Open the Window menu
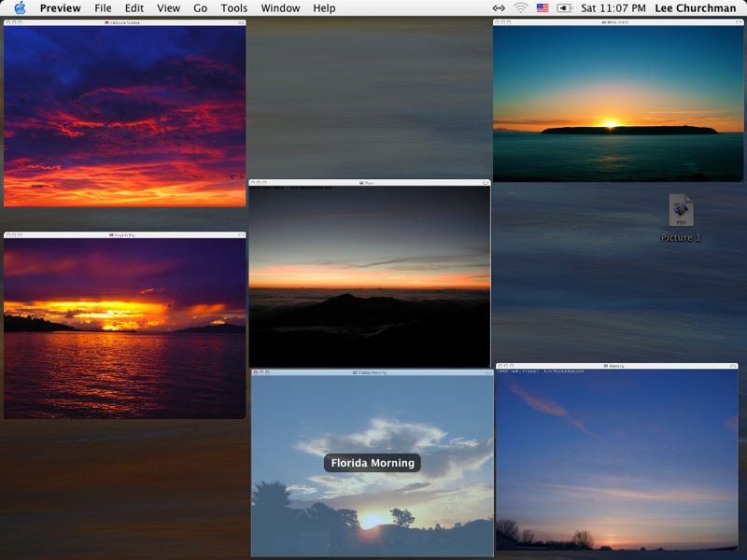747x560 pixels. tap(280, 8)
